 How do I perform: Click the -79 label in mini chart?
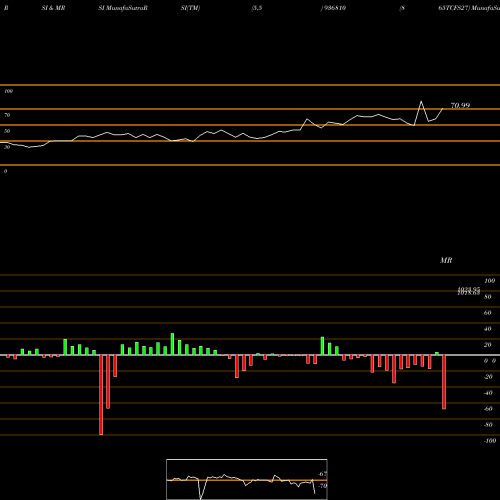point(322,486)
